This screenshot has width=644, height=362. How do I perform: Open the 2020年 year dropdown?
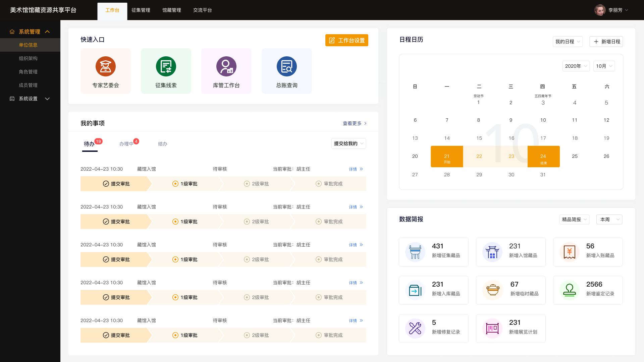[576, 66]
